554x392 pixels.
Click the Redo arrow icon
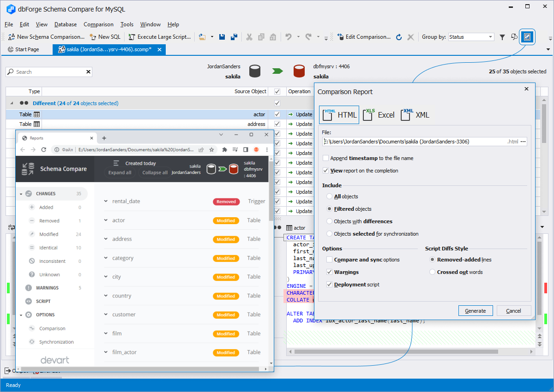(x=308, y=37)
